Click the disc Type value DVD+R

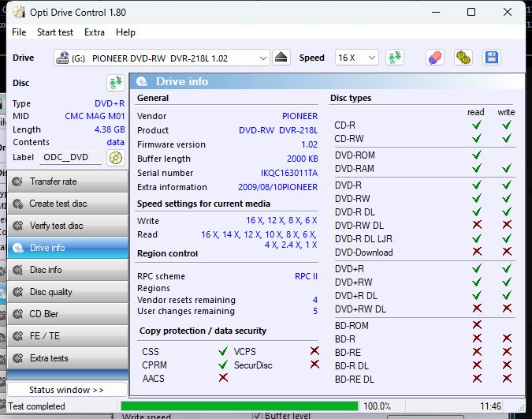[x=110, y=103]
